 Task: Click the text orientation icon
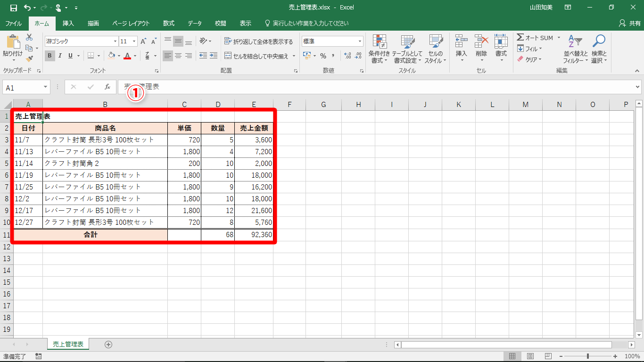(203, 41)
